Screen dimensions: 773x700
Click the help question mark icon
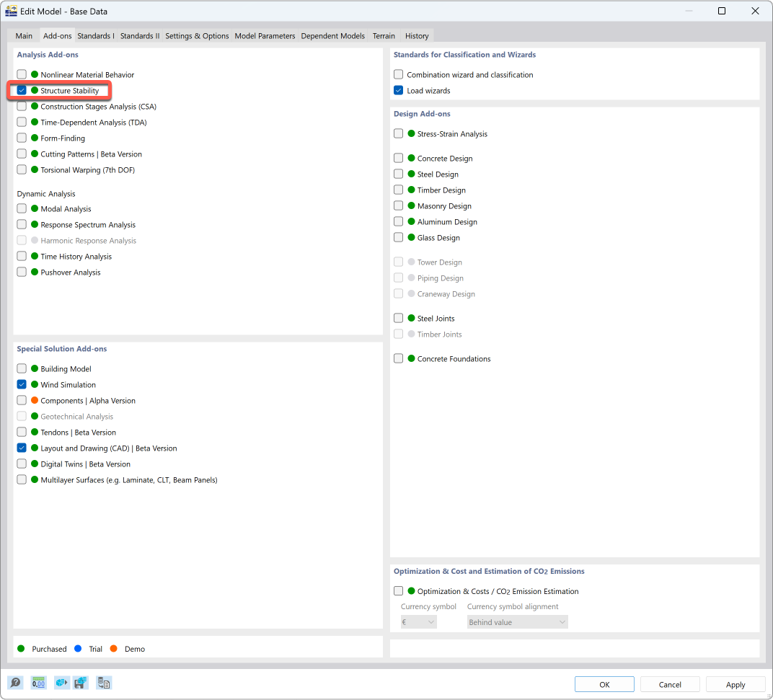[15, 683]
